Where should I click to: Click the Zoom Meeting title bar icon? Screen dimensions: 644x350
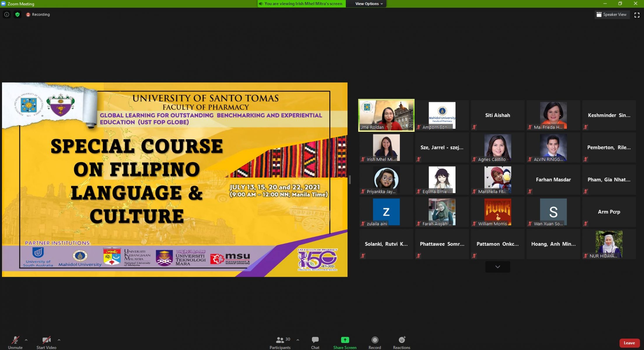[x=4, y=4]
